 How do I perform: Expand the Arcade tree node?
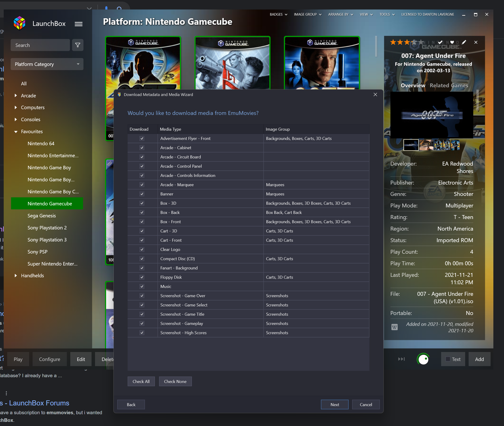click(x=16, y=95)
